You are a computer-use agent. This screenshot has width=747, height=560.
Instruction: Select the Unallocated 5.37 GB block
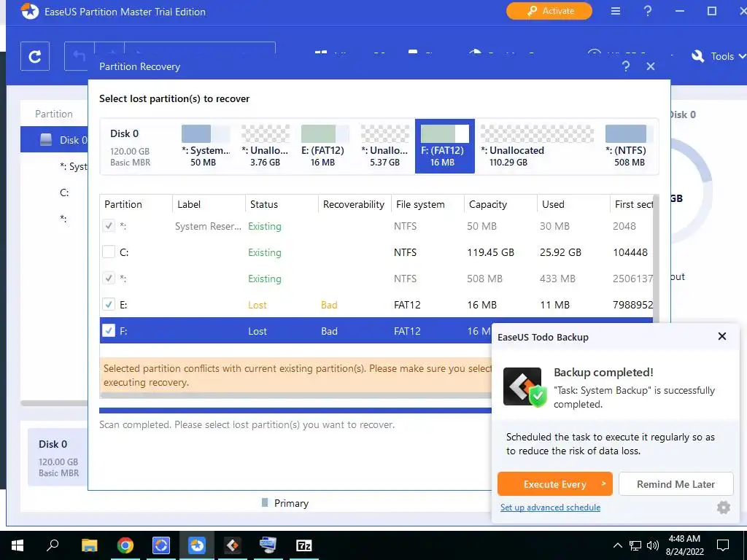384,146
